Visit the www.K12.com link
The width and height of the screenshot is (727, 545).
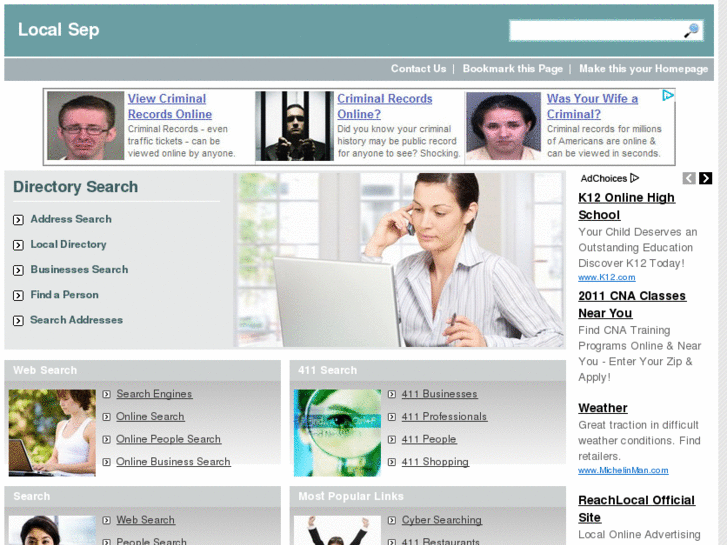606,277
